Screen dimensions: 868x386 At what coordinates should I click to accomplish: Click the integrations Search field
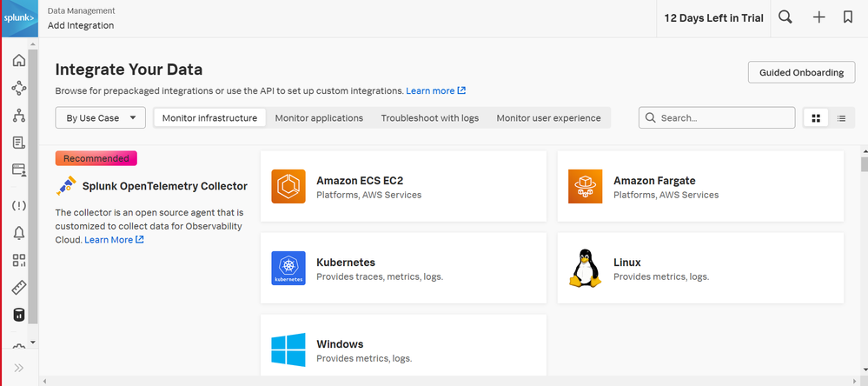coord(717,117)
